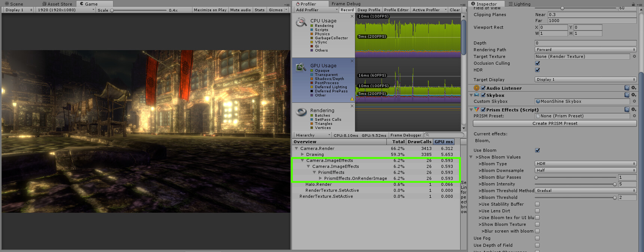Disable the Audio Listener component checkbox
644x252 pixels.
pyautogui.click(x=483, y=88)
